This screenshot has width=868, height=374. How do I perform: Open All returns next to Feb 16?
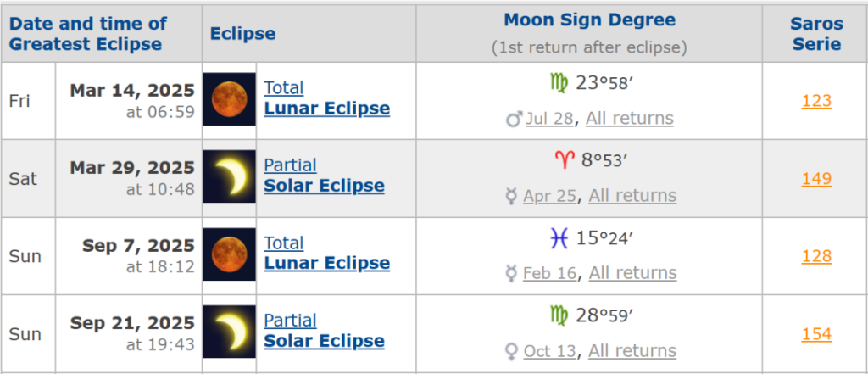point(632,273)
